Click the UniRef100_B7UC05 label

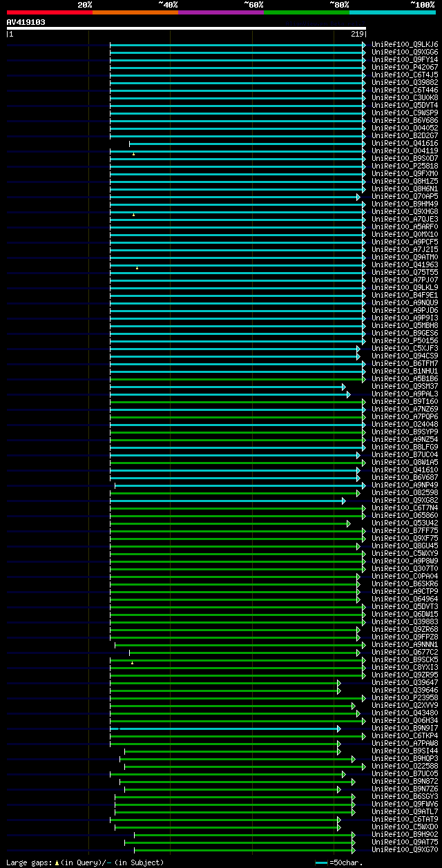[405, 773]
